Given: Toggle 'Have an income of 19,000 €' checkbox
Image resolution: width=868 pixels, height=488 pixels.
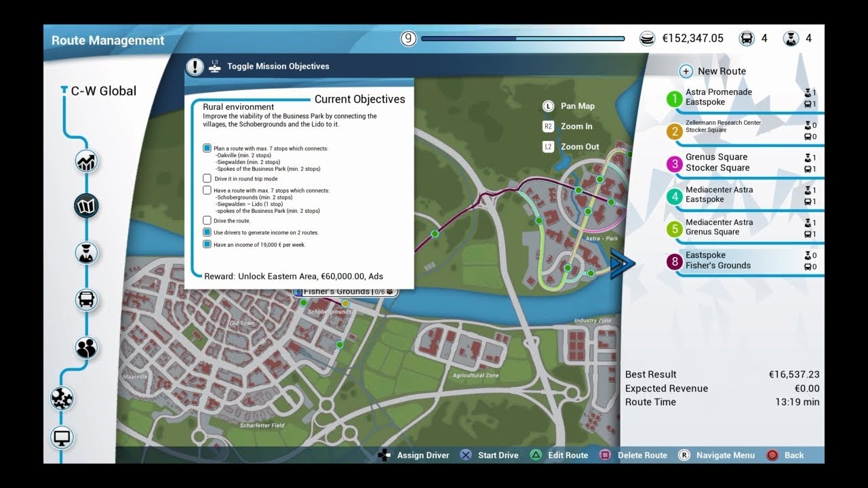Looking at the screenshot, I should [x=208, y=244].
